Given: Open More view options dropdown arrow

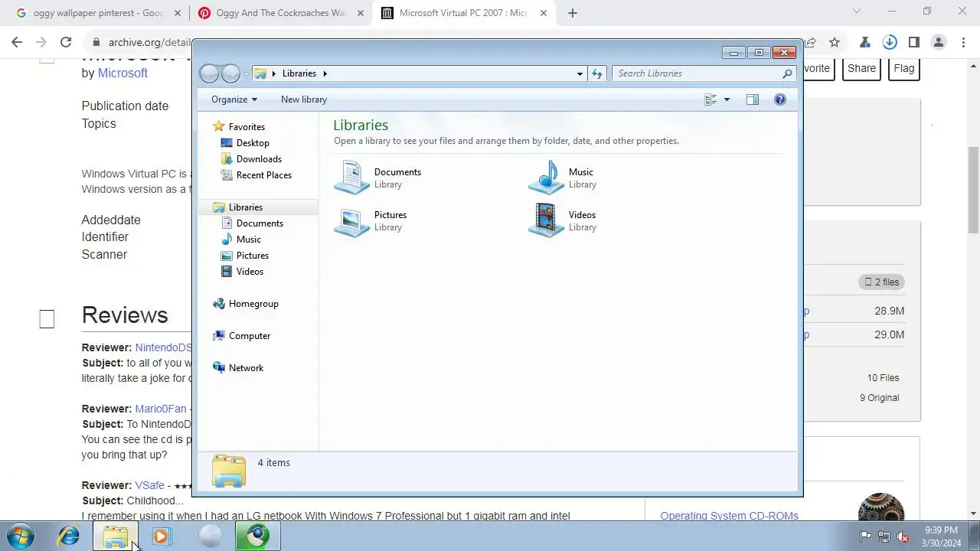Looking at the screenshot, I should pos(727,99).
